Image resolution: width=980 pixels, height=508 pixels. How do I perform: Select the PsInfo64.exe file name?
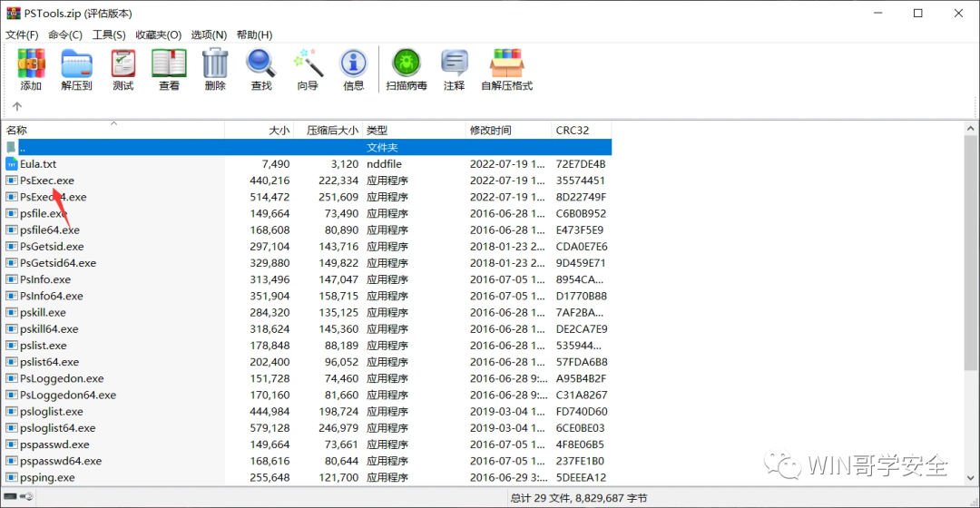[x=51, y=296]
